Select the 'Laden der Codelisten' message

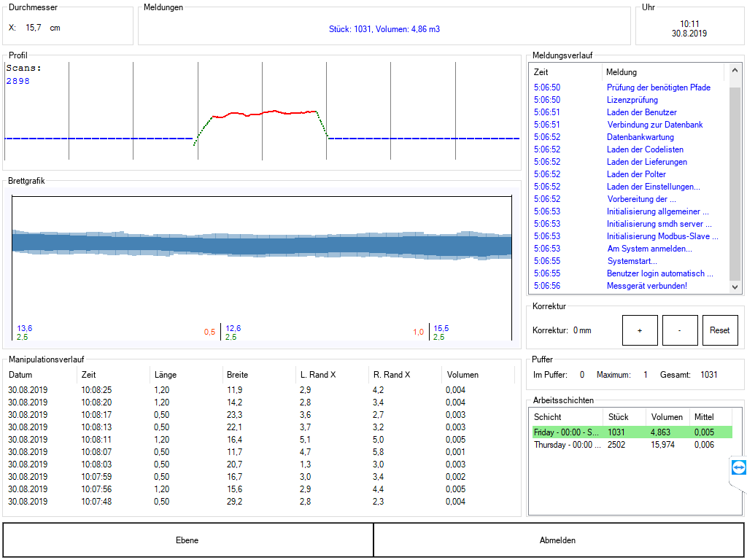coord(630,149)
